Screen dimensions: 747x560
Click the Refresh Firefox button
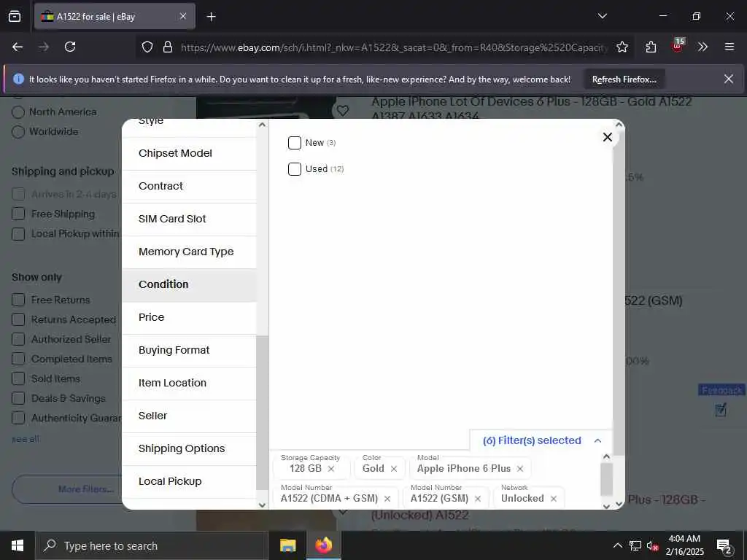[x=624, y=79]
